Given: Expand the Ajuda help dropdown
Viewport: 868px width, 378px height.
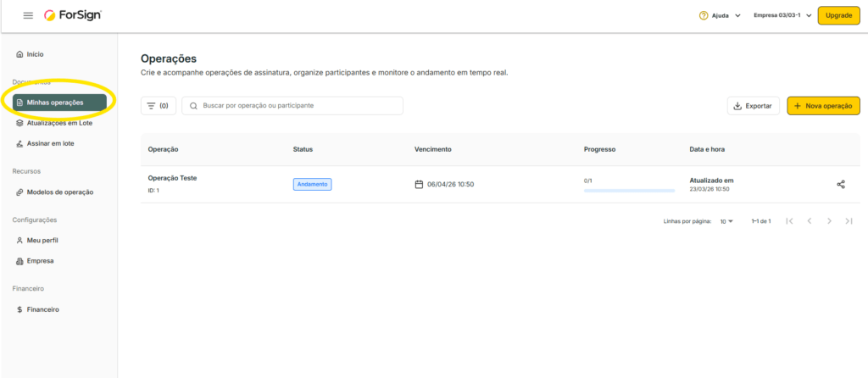Looking at the screenshot, I should coord(720,15).
